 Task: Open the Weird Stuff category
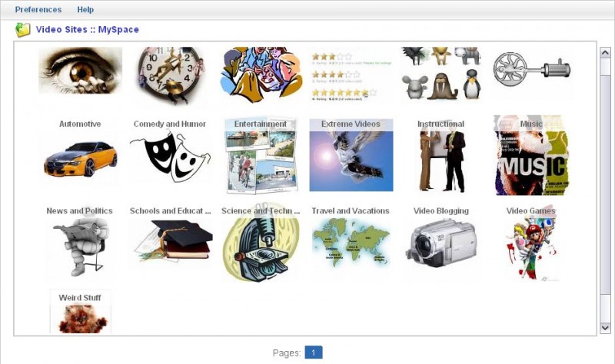click(81, 312)
